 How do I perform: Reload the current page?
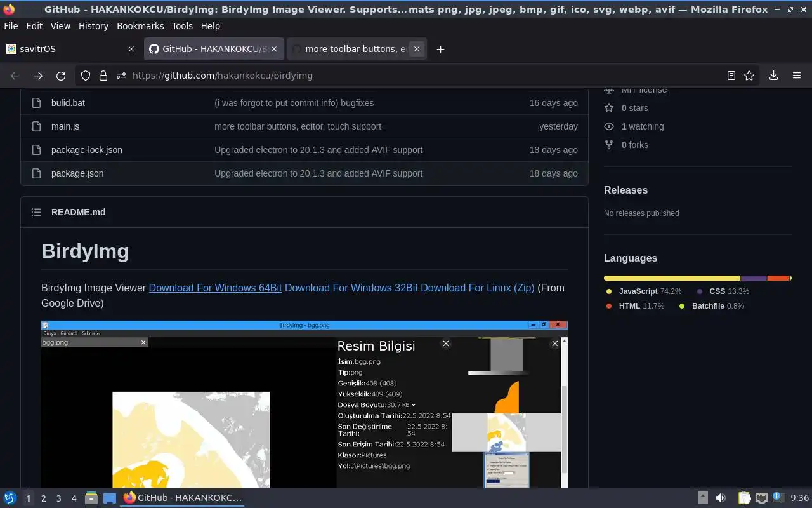pyautogui.click(x=61, y=76)
